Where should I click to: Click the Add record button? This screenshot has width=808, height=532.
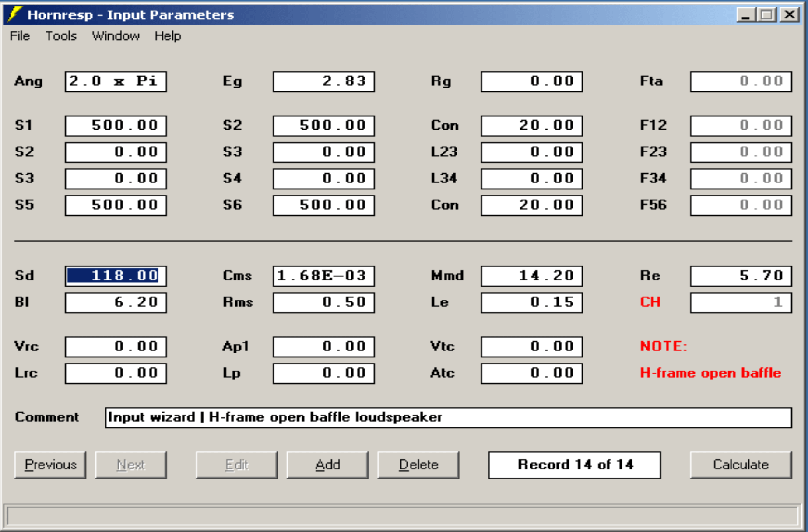click(327, 465)
